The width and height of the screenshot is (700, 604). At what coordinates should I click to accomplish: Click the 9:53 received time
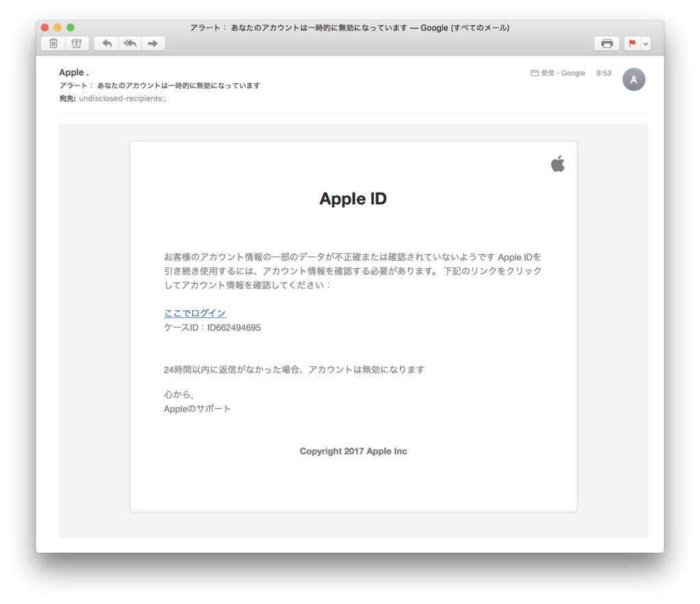pyautogui.click(x=604, y=73)
